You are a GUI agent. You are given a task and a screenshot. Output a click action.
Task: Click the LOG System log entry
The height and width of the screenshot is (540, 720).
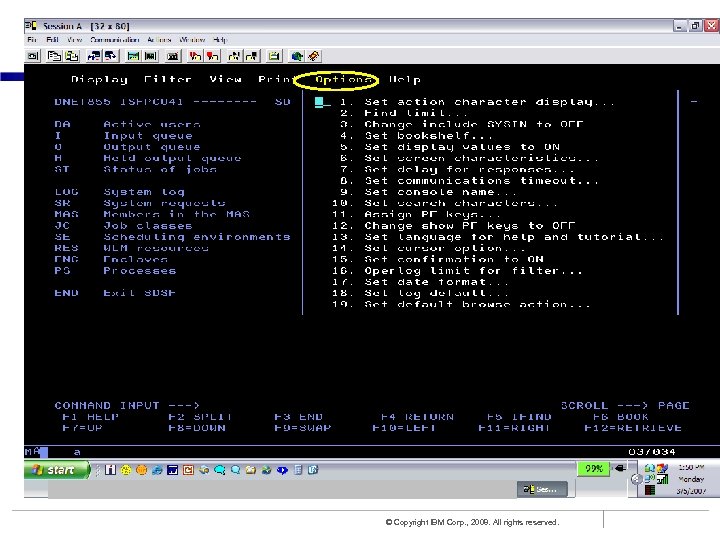point(119,192)
